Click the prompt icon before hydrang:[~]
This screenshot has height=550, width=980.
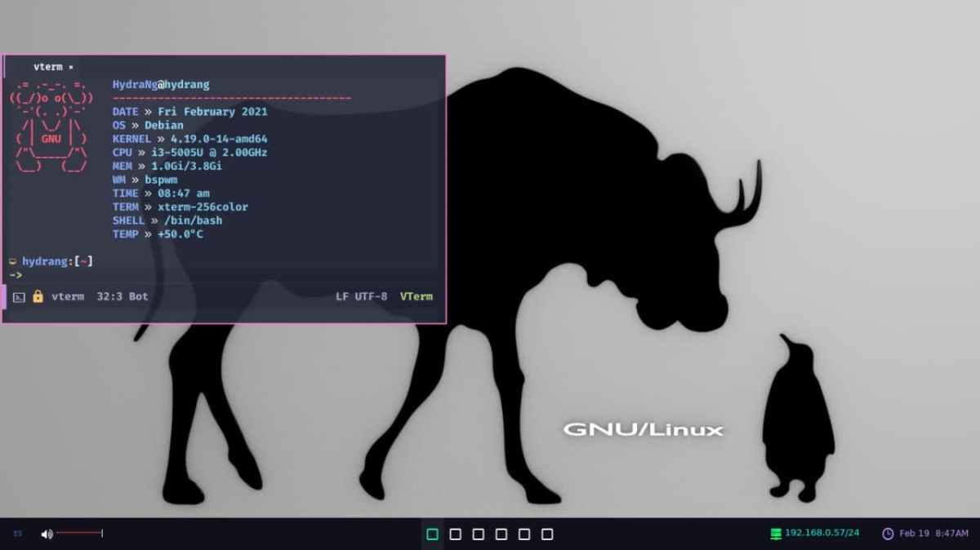[13, 261]
